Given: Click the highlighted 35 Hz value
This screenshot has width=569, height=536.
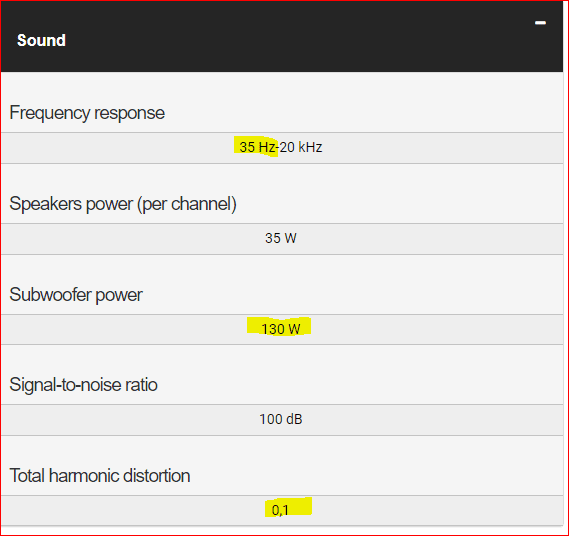Looking at the screenshot, I should pyautogui.click(x=257, y=147).
